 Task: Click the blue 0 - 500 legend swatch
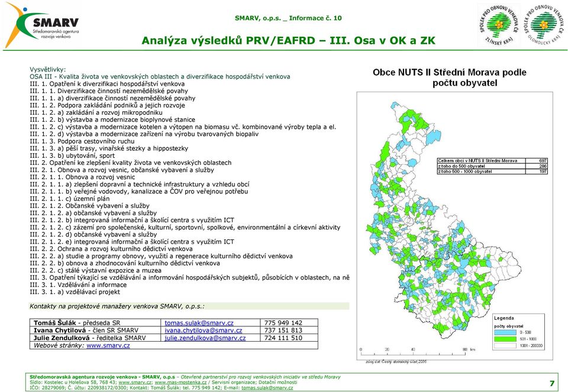point(505,332)
